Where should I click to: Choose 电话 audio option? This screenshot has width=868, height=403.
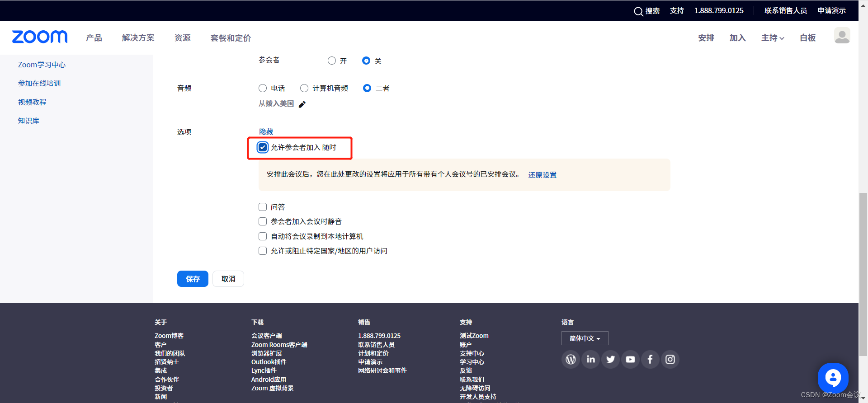tap(263, 88)
